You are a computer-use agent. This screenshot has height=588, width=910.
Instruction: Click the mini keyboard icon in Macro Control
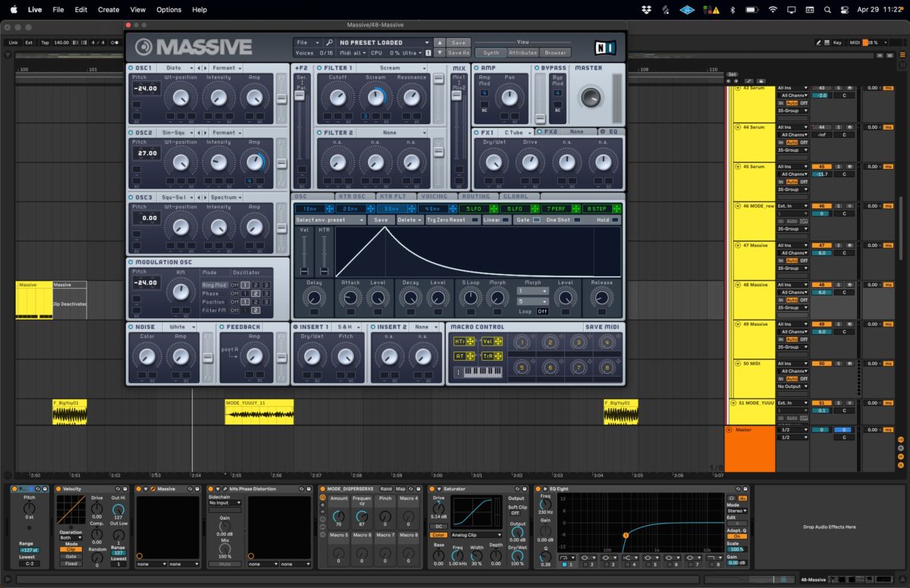coord(478,372)
